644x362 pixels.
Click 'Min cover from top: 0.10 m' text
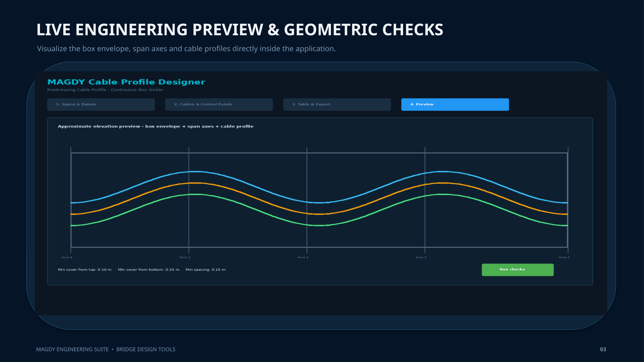click(85, 270)
